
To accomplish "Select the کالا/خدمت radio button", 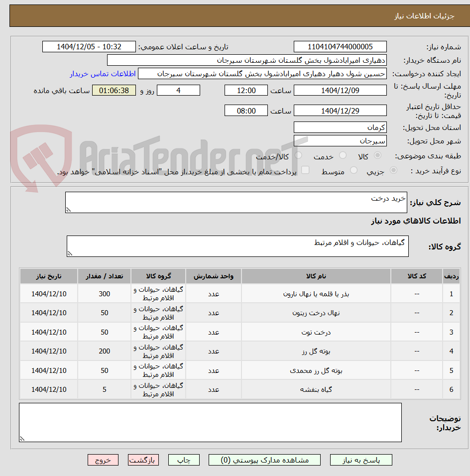I will (298, 155).
